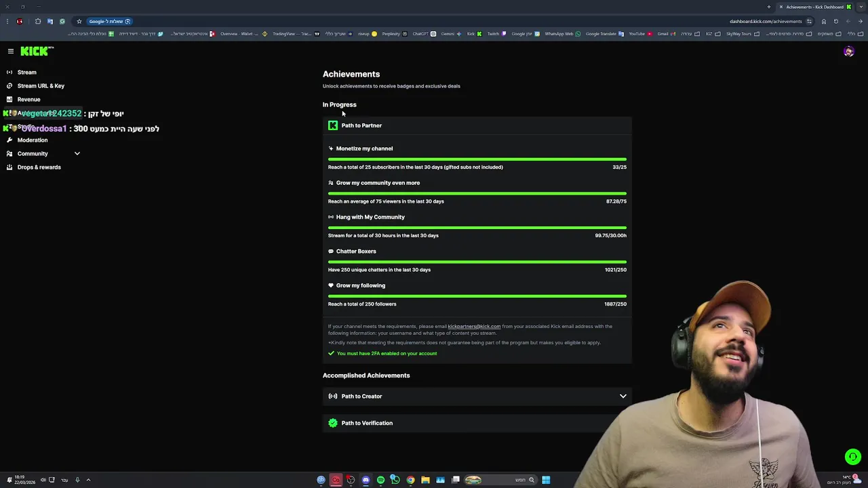The width and height of the screenshot is (868, 488).
Task: Click the Chatter Boxers chat icon
Action: click(x=331, y=251)
